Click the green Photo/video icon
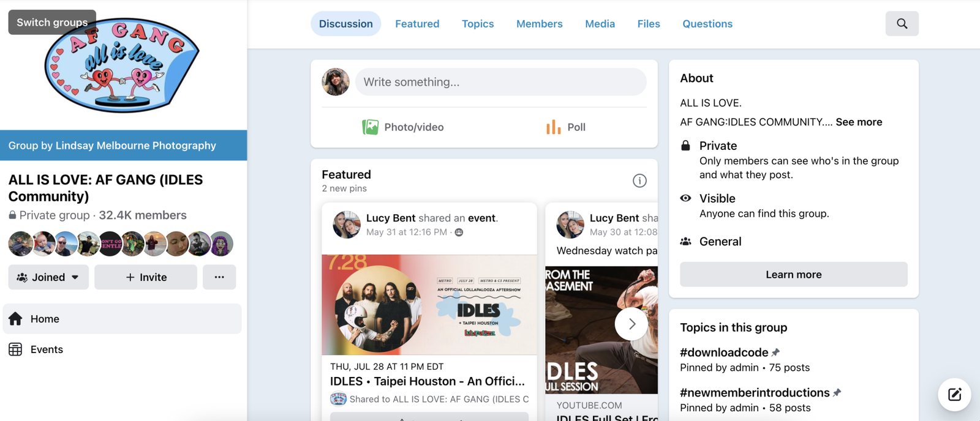The height and width of the screenshot is (421, 980). [370, 127]
